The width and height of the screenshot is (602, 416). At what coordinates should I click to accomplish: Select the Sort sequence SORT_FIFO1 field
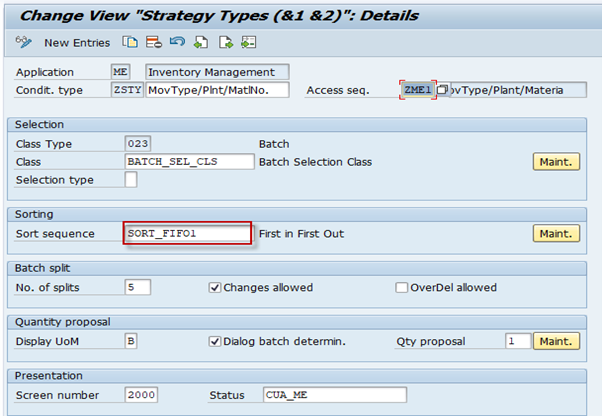pyautogui.click(x=188, y=233)
